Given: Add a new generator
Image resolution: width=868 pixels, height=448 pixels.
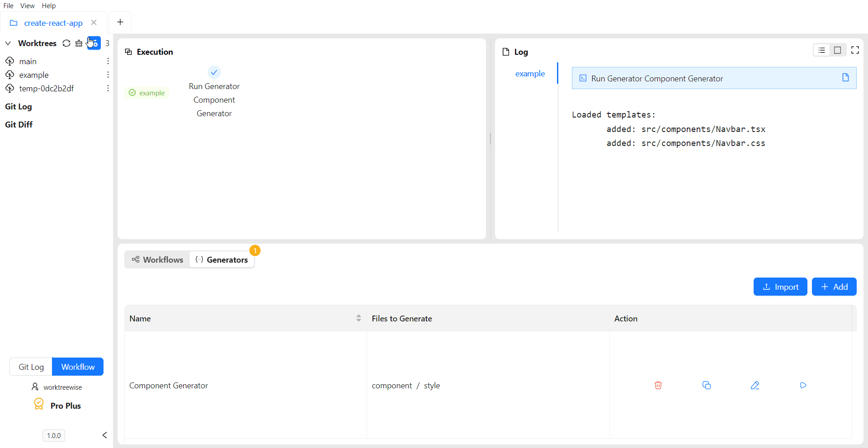Looking at the screenshot, I should [x=834, y=287].
